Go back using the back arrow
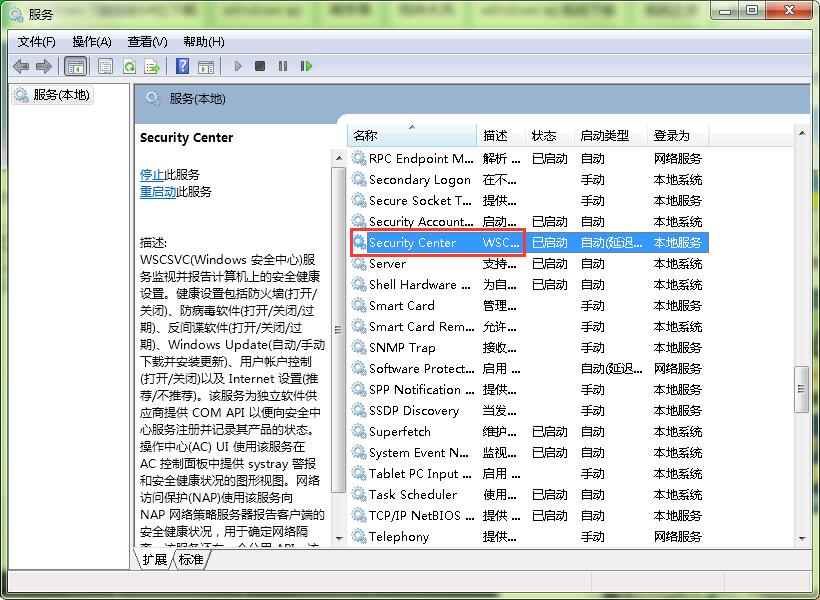Viewport: 820px width, 600px height. pos(20,66)
